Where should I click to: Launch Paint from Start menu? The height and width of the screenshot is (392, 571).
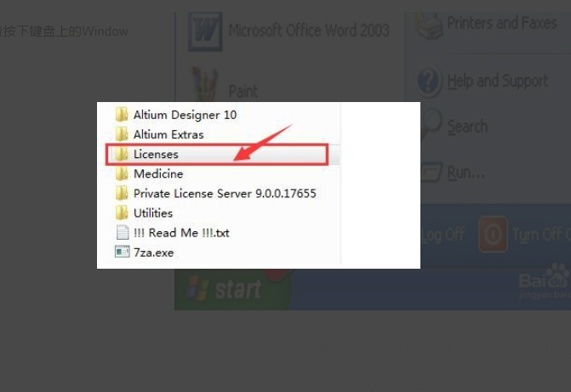pyautogui.click(x=243, y=91)
